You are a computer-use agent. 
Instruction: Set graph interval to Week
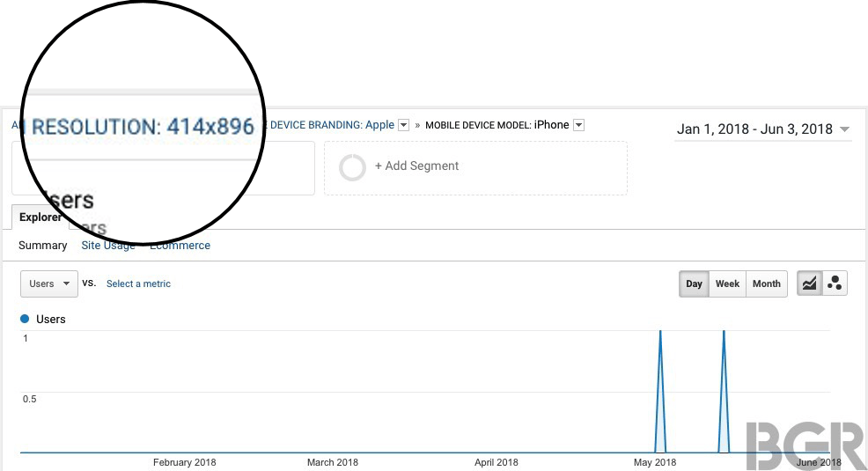pos(727,283)
